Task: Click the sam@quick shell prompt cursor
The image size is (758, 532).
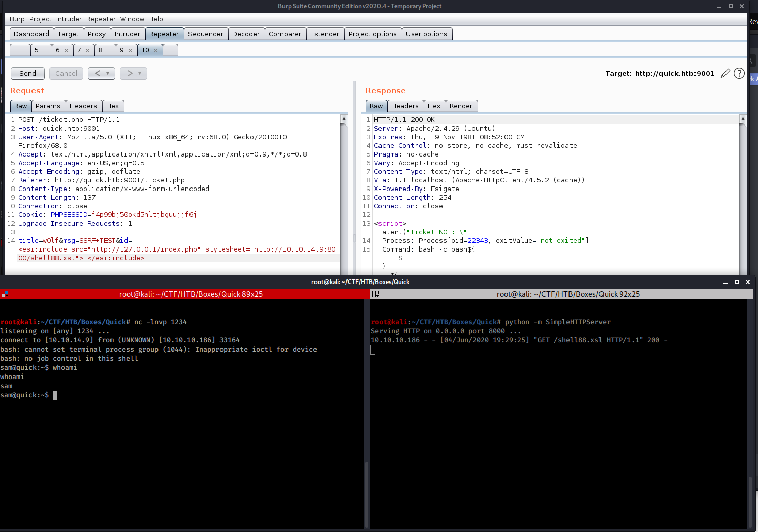Action: [x=55, y=395]
